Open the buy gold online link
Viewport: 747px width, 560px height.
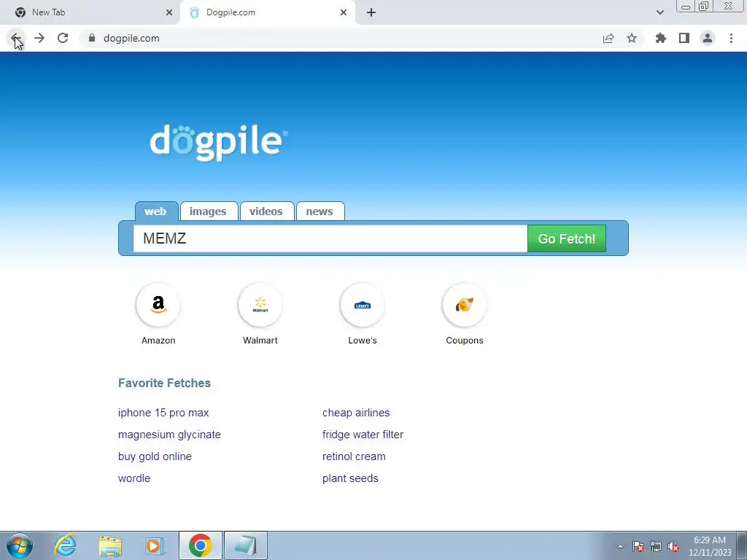(x=155, y=456)
